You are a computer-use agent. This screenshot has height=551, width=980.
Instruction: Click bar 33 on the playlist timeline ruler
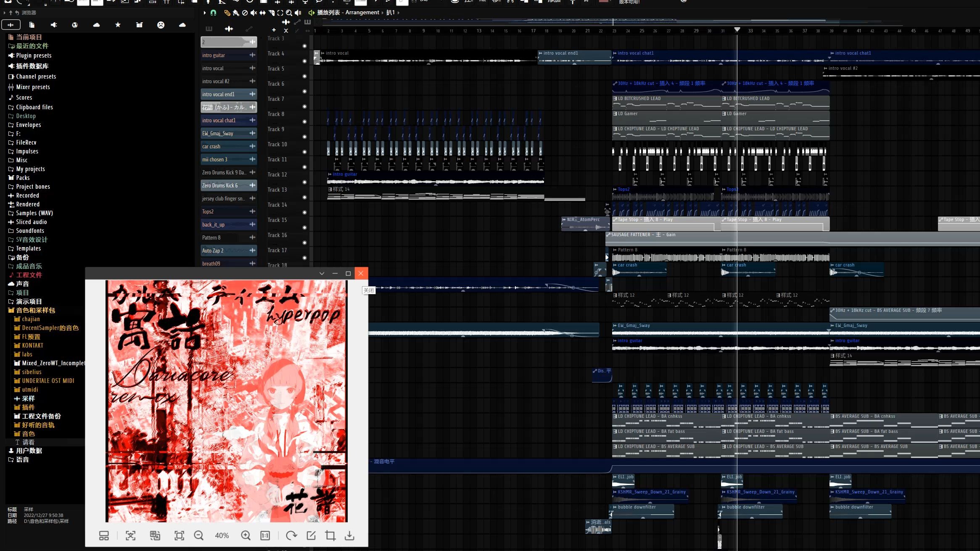[x=750, y=31]
